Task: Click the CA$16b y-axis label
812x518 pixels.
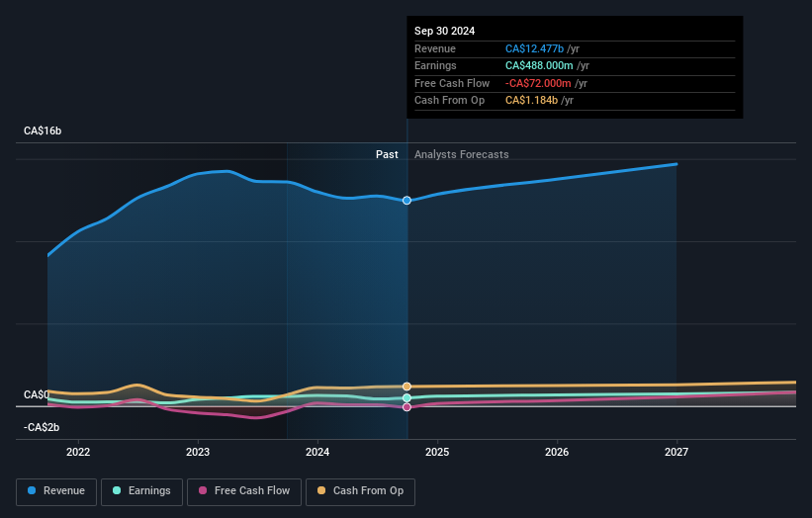Action: pyautogui.click(x=43, y=130)
